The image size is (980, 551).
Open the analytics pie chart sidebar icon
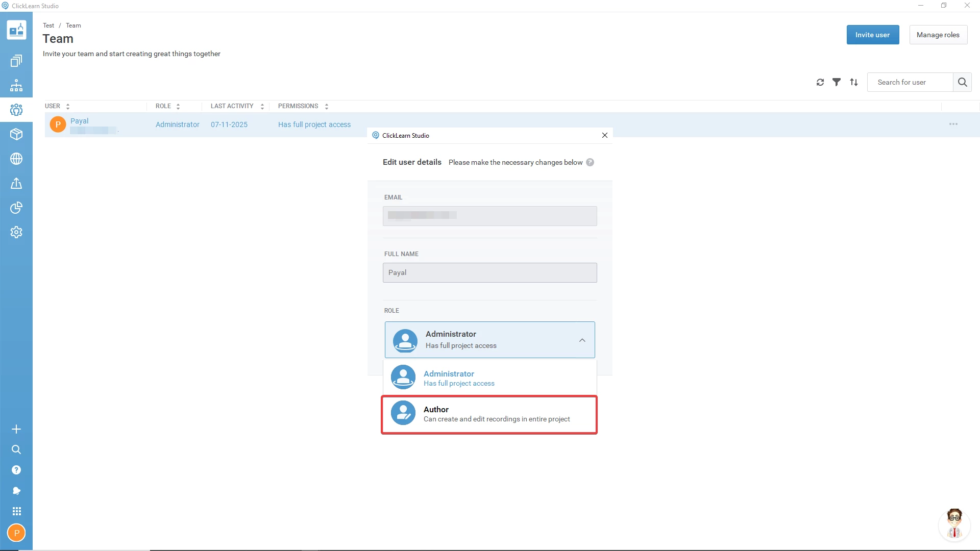coord(16,208)
